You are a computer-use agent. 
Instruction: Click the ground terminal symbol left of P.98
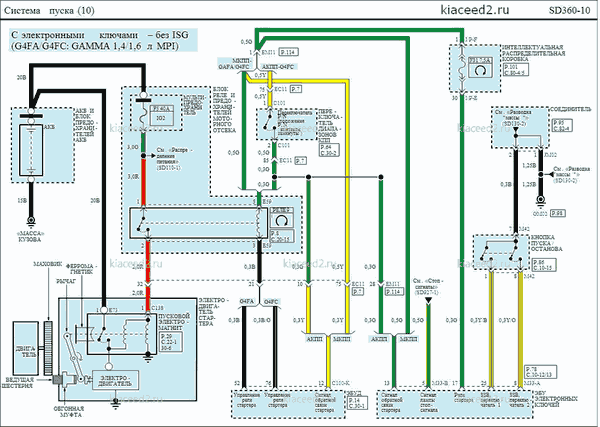[540, 200]
